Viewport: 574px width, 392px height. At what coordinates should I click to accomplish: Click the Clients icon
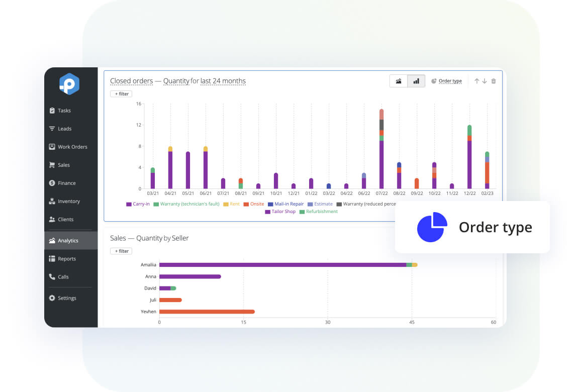tap(52, 219)
